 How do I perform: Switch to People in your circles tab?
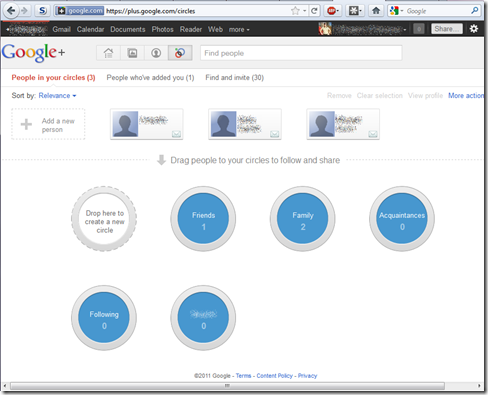point(53,78)
